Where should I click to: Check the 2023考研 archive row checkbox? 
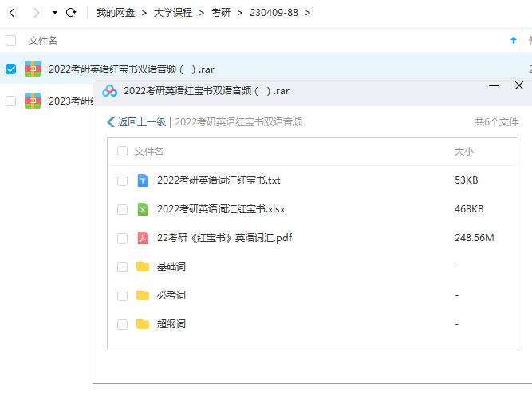(x=10, y=101)
